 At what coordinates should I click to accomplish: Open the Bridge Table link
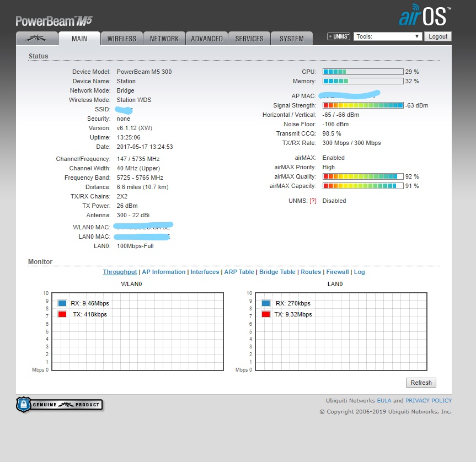pyautogui.click(x=277, y=272)
